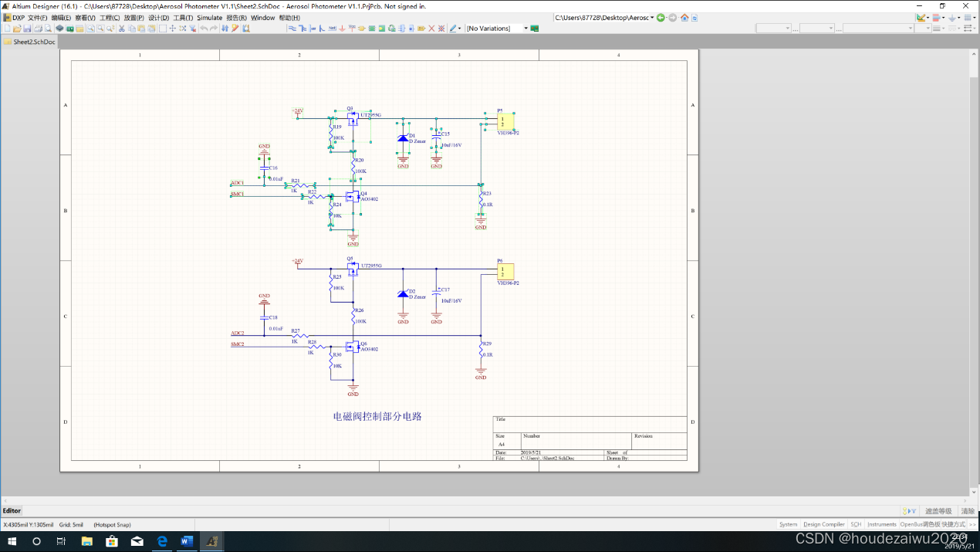Select the VCC power port tool
980x552 pixels.
(352, 29)
